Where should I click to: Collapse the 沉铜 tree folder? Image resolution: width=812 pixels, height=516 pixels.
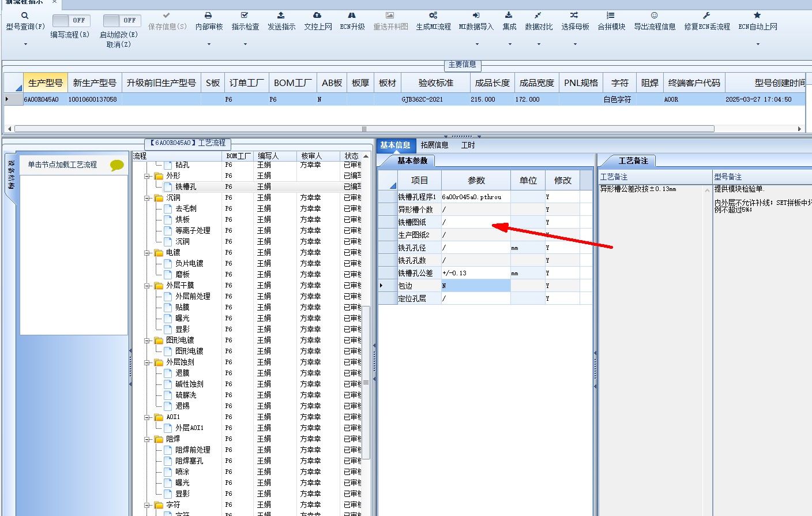tap(148, 198)
